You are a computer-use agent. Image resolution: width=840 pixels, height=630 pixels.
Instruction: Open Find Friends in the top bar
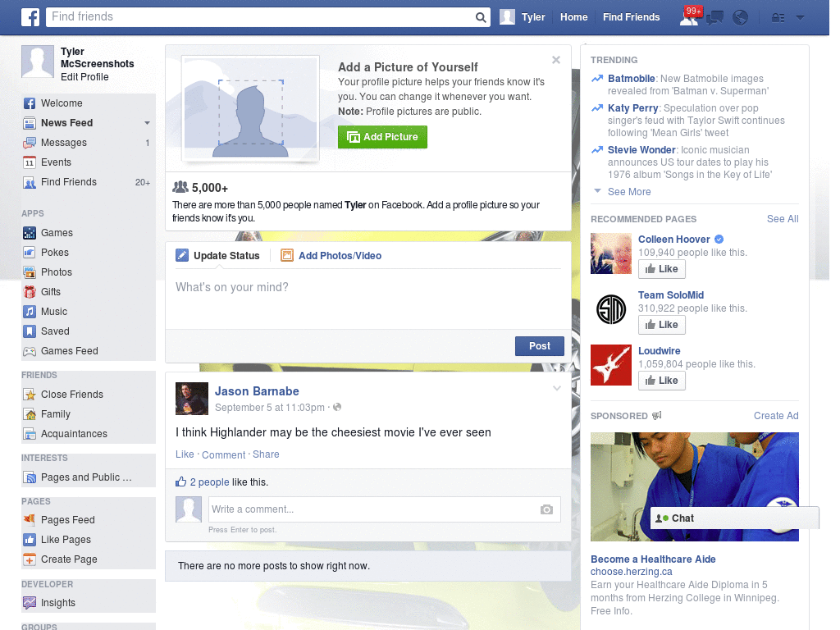tap(631, 17)
